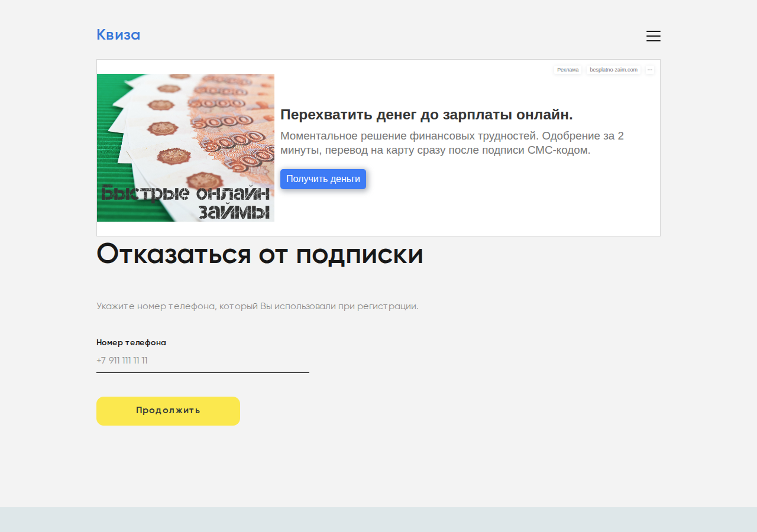Click the ad description about Моментальное решение
Image resolution: width=757 pixels, height=532 pixels.
452,143
